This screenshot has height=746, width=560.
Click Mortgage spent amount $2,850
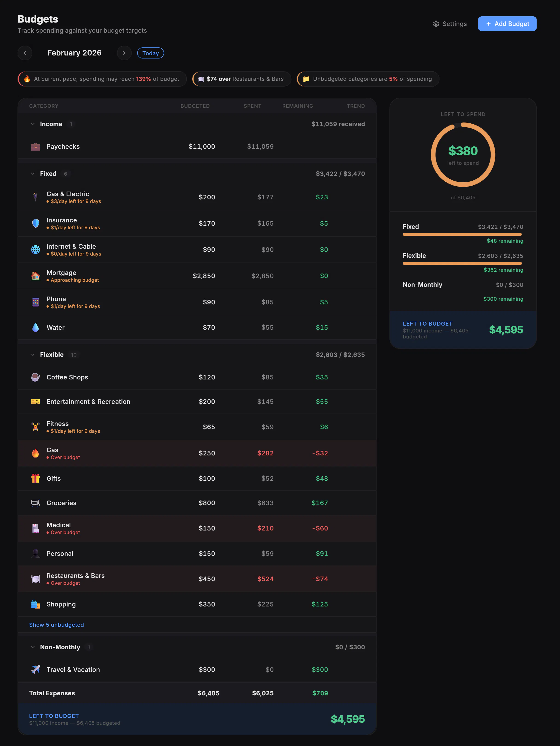(262, 276)
